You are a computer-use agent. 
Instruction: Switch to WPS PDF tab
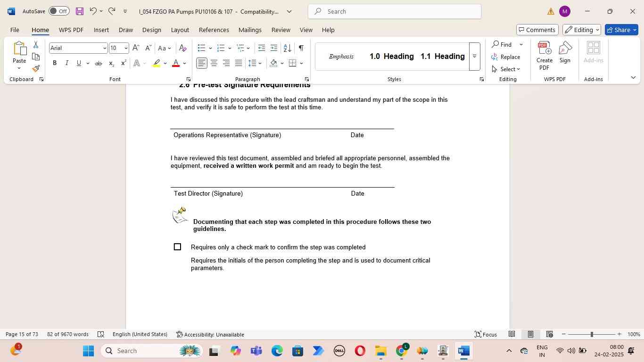tap(71, 30)
